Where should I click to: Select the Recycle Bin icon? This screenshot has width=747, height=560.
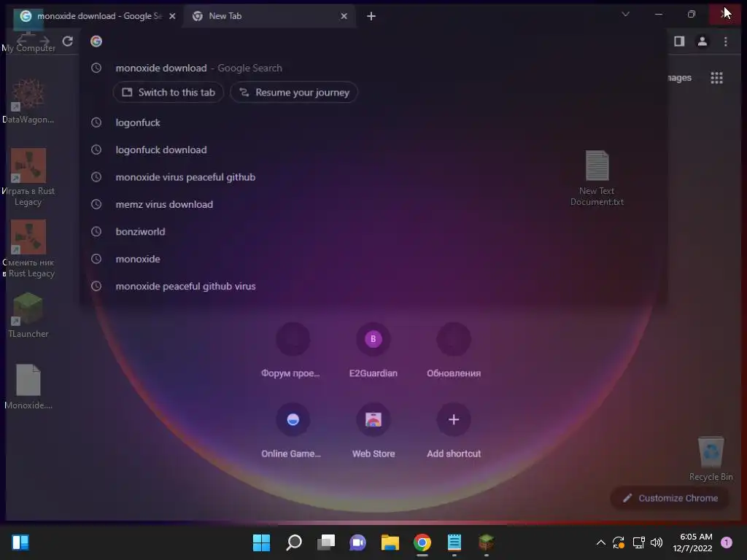point(711,459)
